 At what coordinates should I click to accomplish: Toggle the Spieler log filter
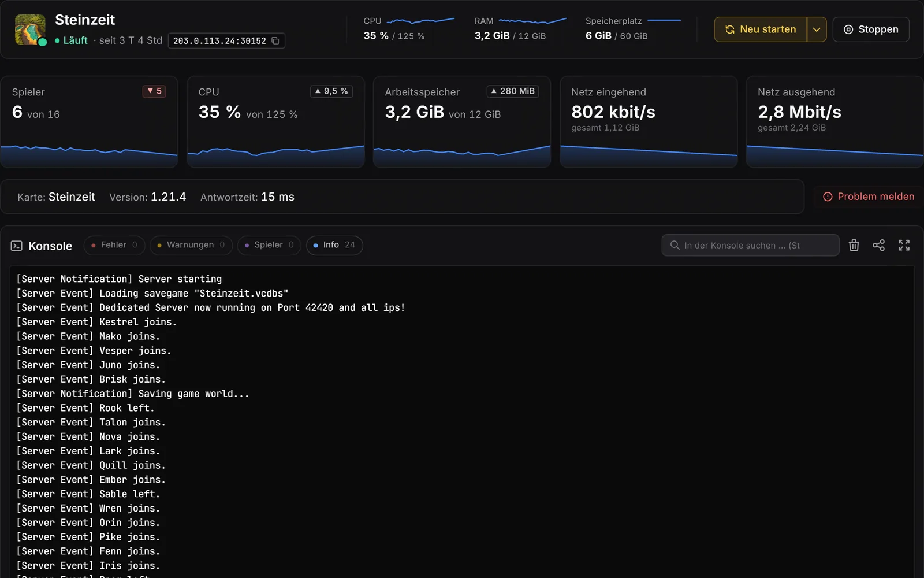point(269,245)
